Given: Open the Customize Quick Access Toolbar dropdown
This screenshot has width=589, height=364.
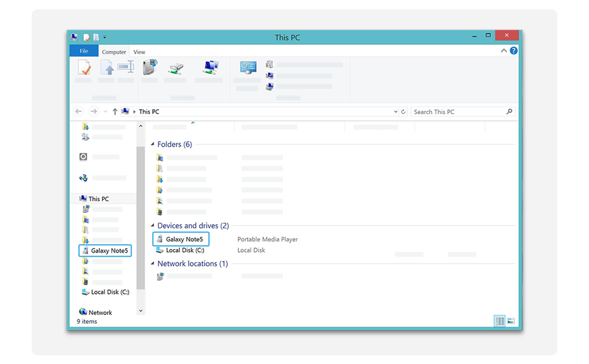Looking at the screenshot, I should click(x=105, y=37).
